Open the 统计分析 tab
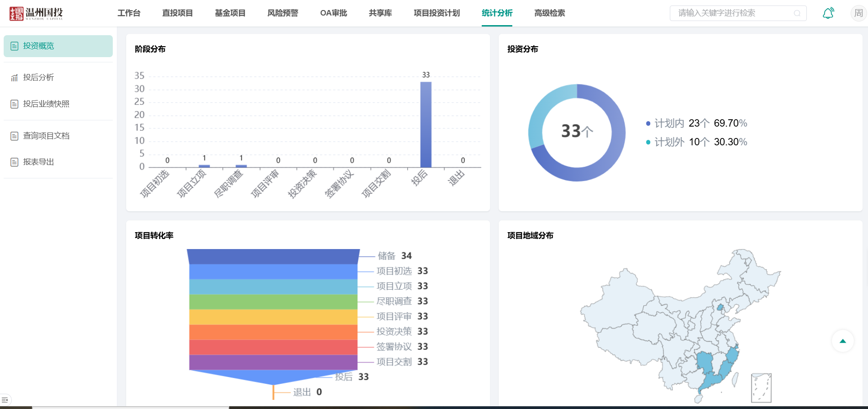The width and height of the screenshot is (868, 409). click(497, 13)
